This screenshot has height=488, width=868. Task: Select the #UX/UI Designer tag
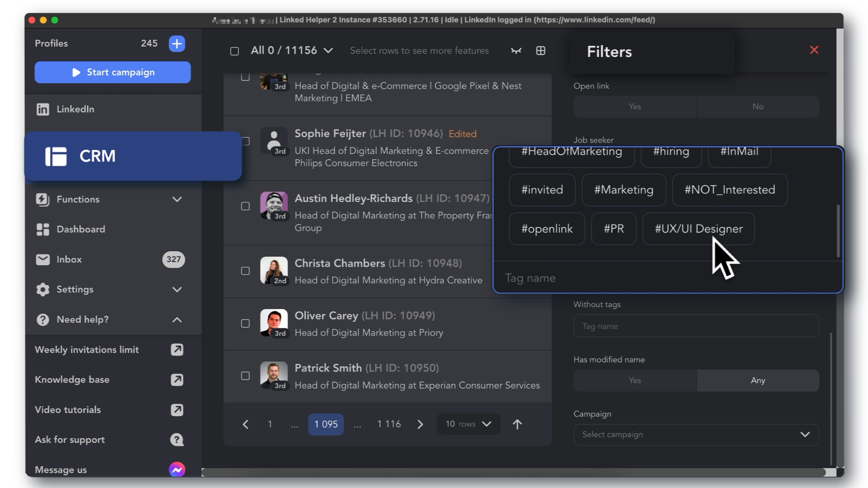click(x=698, y=229)
